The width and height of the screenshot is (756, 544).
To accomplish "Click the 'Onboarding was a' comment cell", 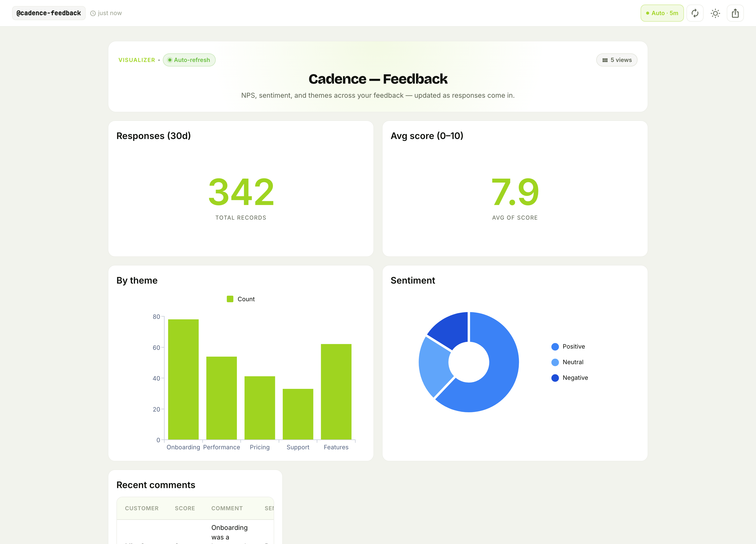I will (229, 532).
